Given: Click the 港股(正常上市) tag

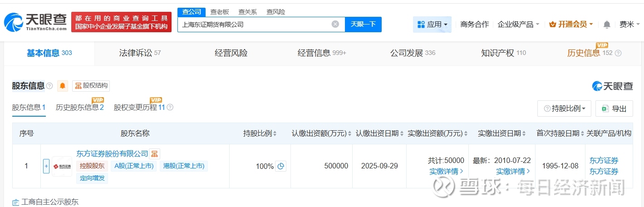Looking at the screenshot, I should pos(183,166).
